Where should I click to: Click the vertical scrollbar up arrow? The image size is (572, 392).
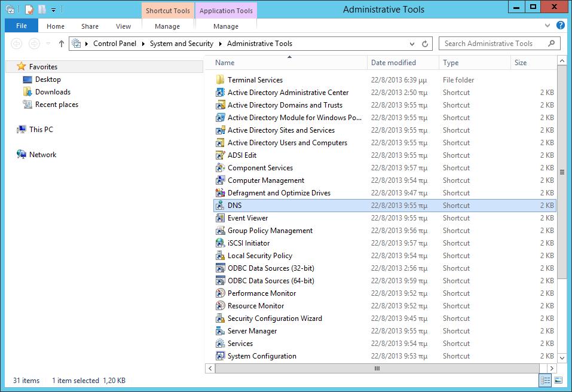[562, 61]
